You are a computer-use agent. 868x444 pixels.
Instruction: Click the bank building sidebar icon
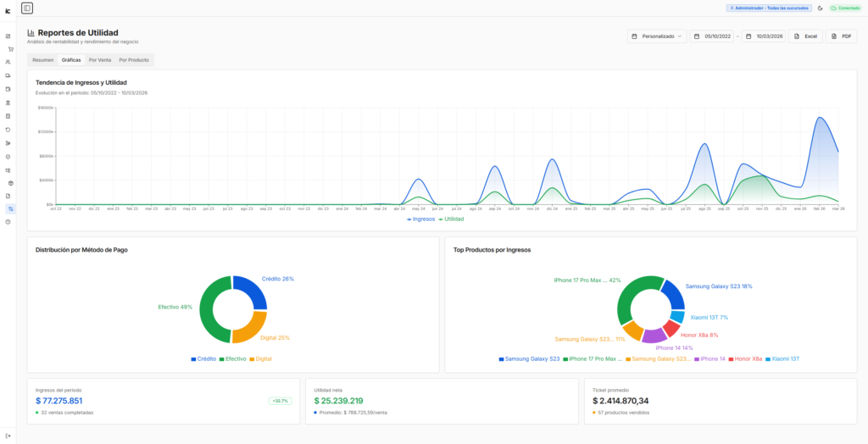(8, 102)
